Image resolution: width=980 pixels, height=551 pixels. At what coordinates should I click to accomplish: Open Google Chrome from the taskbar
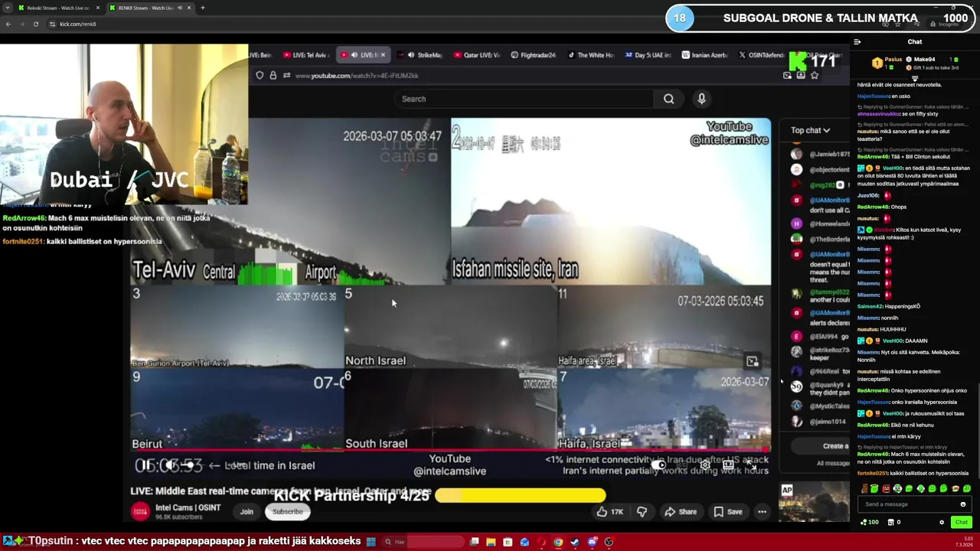[x=558, y=542]
